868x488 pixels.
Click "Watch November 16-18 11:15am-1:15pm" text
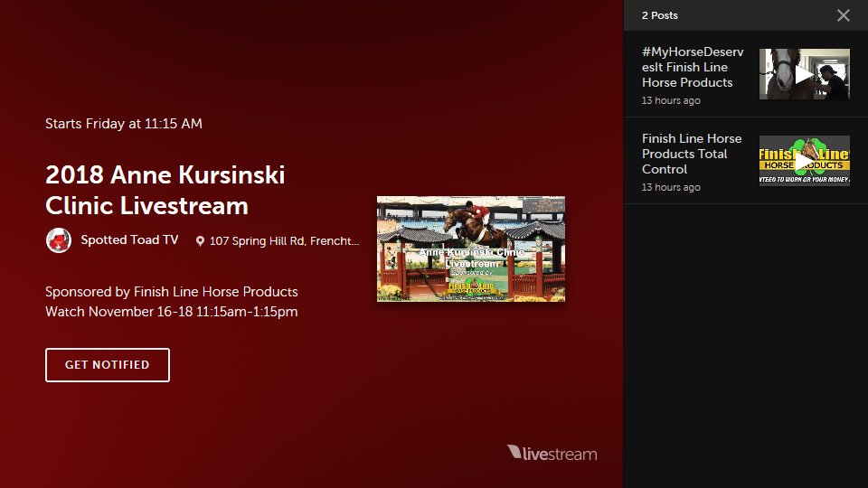click(172, 312)
